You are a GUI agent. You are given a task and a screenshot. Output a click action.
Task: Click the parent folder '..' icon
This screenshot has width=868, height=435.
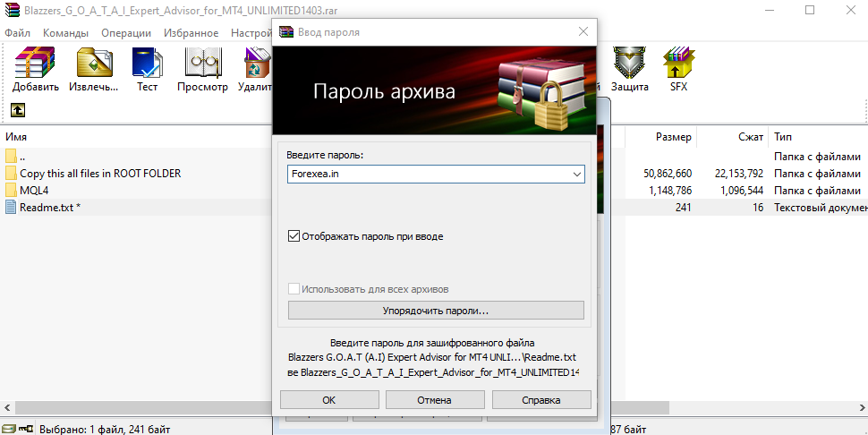coord(11,156)
